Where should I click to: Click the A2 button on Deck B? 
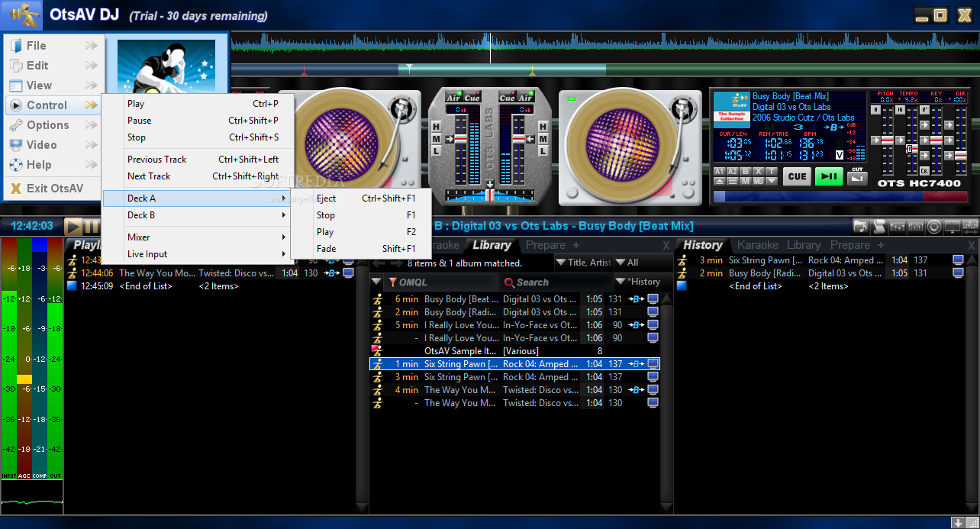(733, 171)
